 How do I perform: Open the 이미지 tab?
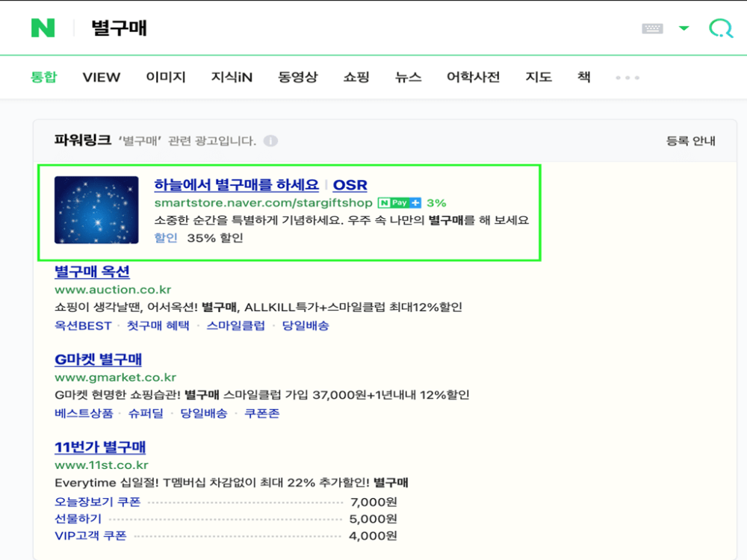tap(165, 77)
